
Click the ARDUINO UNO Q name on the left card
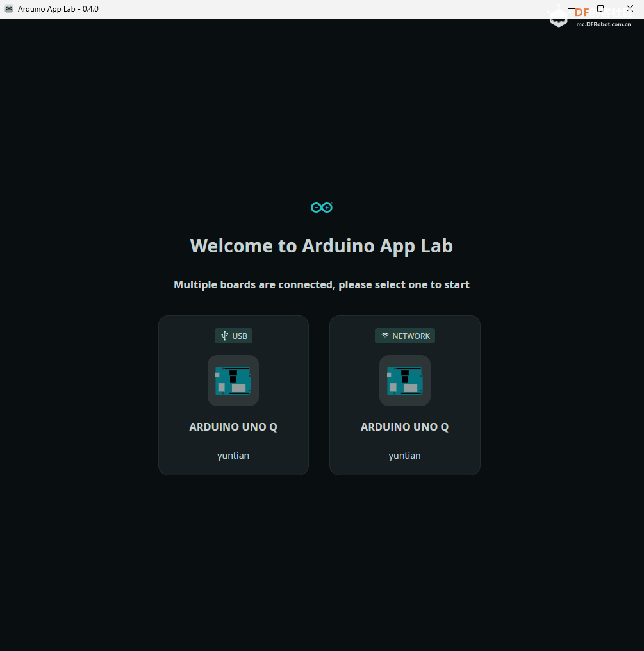click(233, 427)
